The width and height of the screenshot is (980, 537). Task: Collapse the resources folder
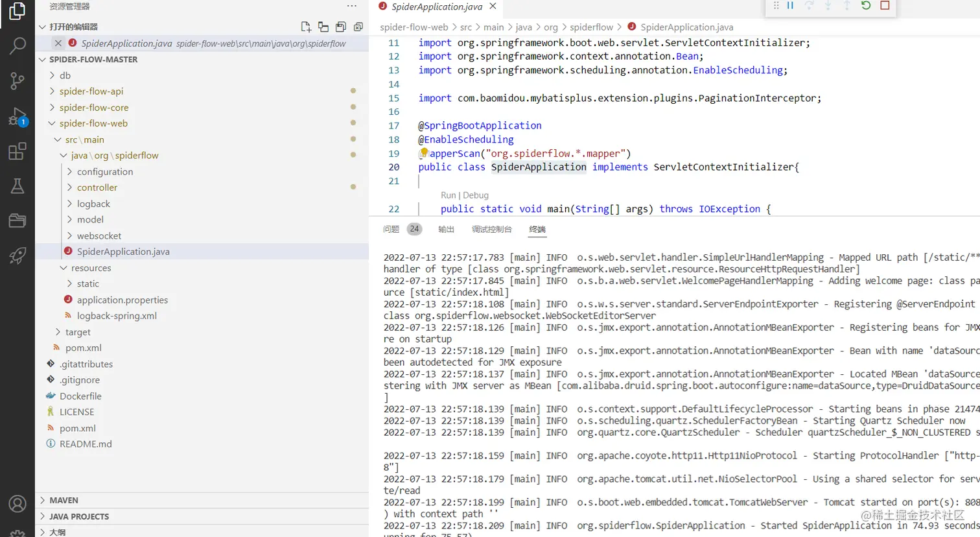click(64, 268)
